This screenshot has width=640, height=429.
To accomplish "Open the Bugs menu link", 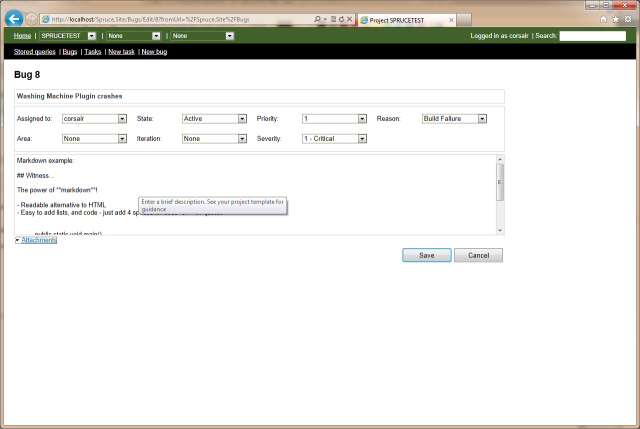I will [70, 52].
